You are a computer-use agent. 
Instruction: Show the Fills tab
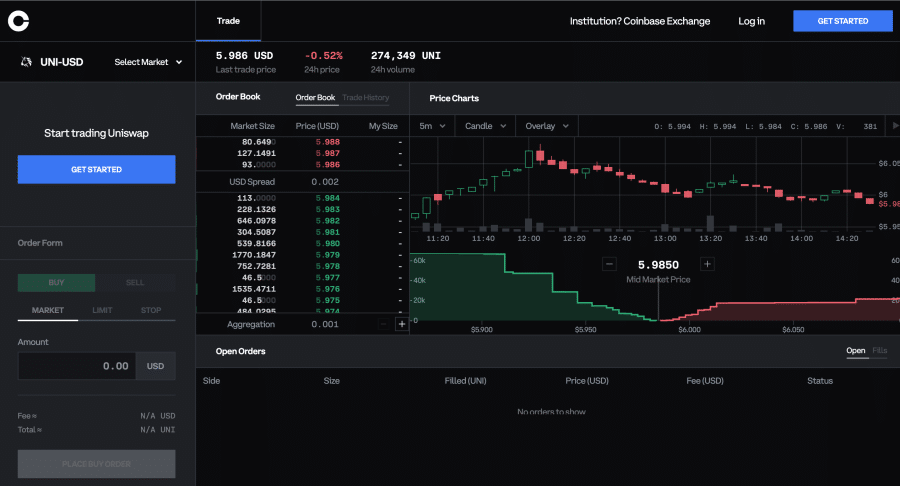pos(879,351)
